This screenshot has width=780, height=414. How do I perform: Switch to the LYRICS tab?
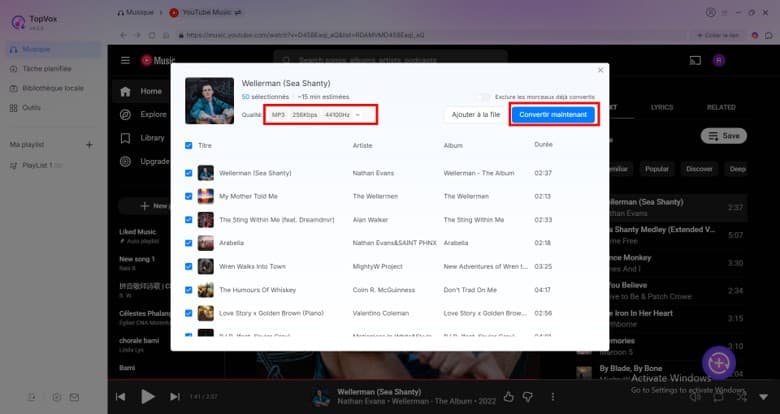click(662, 107)
